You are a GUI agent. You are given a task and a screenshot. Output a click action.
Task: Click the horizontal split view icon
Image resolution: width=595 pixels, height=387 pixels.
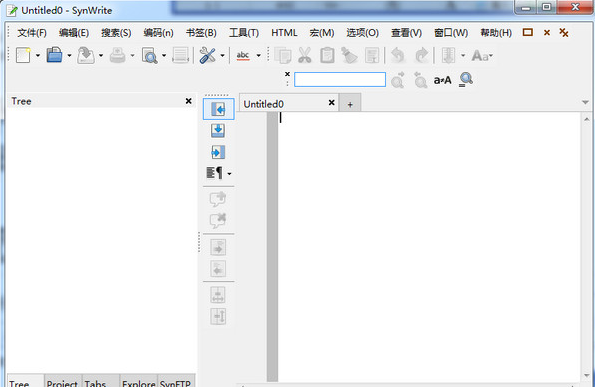tap(218, 295)
